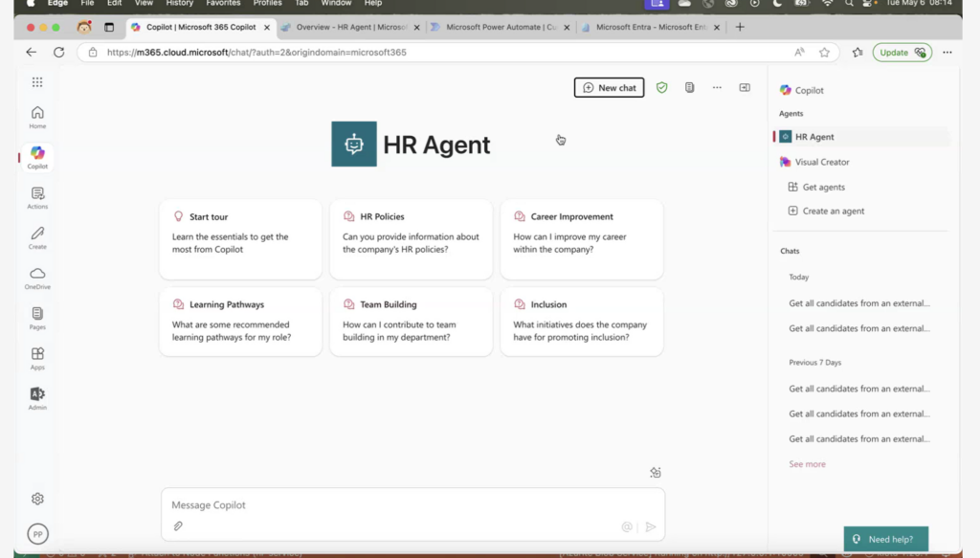Toggle the side panel layout icon

(745, 87)
